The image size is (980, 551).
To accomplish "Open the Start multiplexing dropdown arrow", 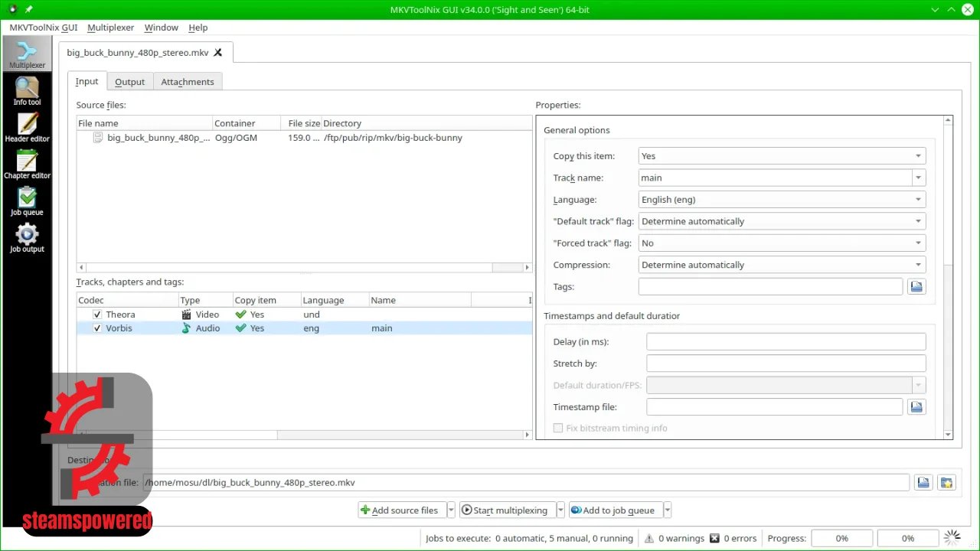I will pos(560,510).
